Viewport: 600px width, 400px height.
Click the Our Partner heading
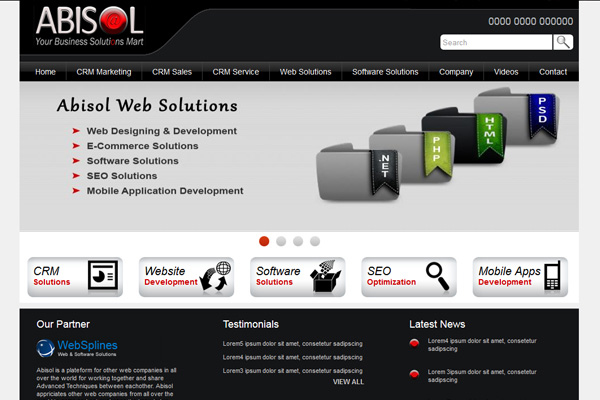(x=63, y=324)
